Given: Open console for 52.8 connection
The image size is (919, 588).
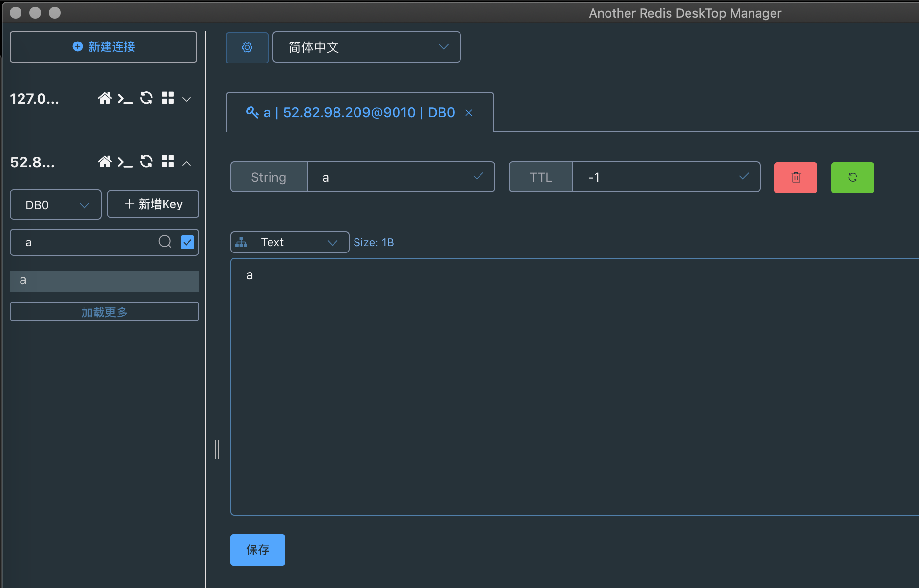Looking at the screenshot, I should click(x=125, y=162).
